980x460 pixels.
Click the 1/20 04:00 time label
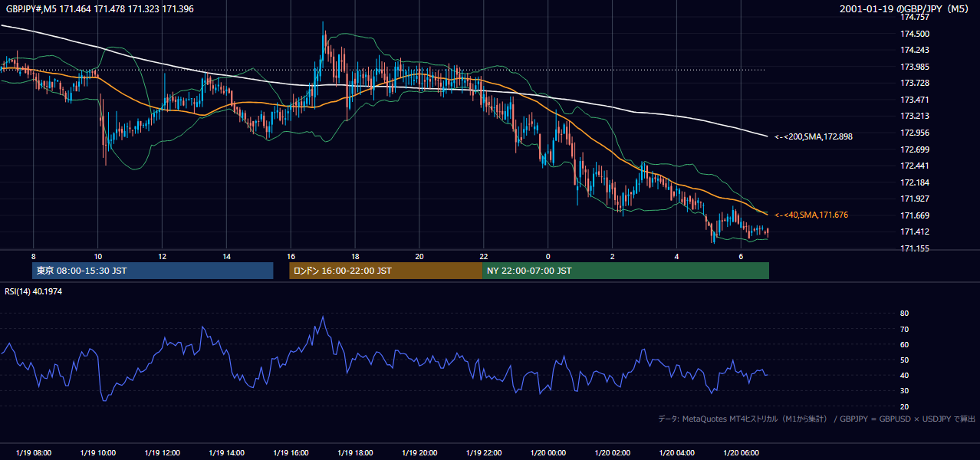pyautogui.click(x=676, y=452)
